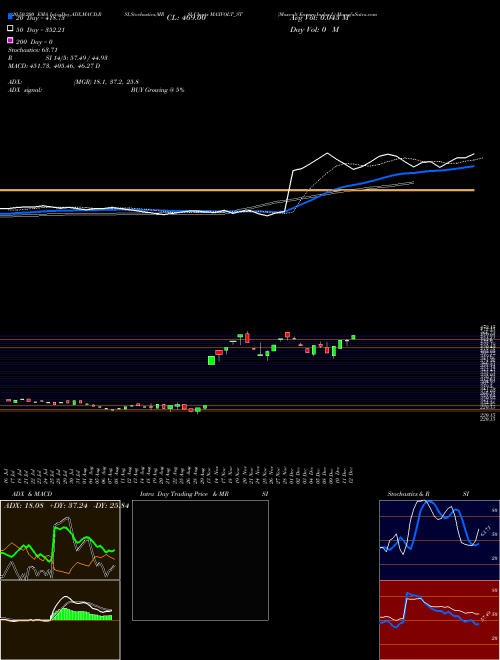Click the last green candlestick on the chart
500x660 pixels.
(x=353, y=337)
